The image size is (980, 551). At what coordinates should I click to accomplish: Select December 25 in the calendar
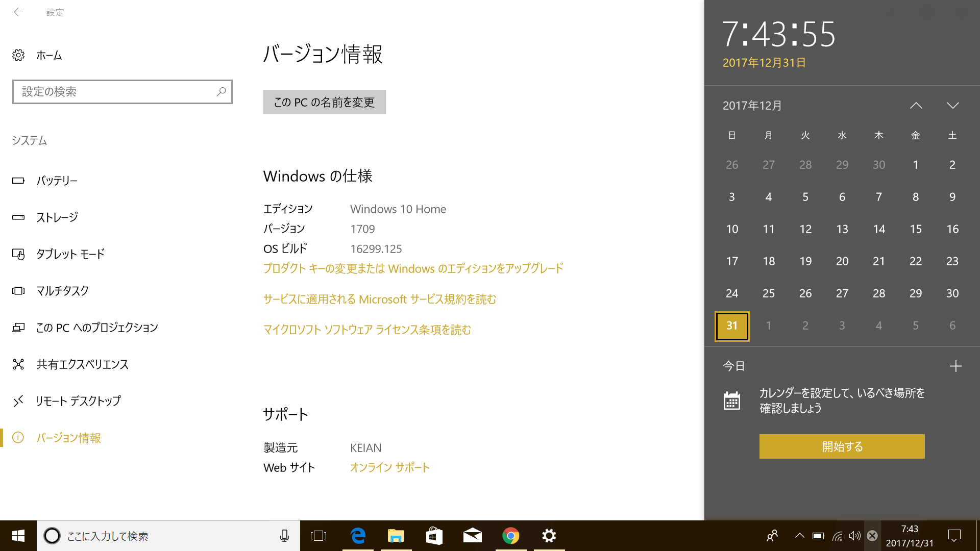(768, 293)
